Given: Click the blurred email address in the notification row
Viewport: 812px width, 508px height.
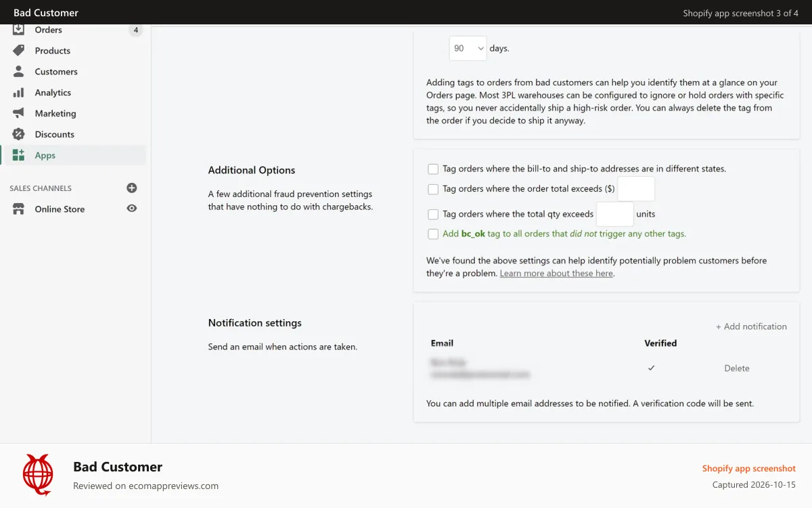Looking at the screenshot, I should tap(480, 374).
